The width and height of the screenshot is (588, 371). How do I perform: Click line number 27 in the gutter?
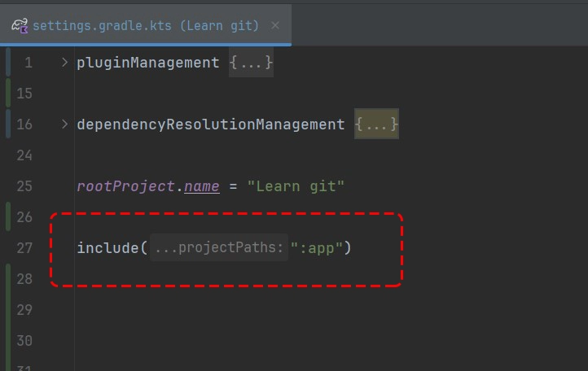tap(24, 248)
